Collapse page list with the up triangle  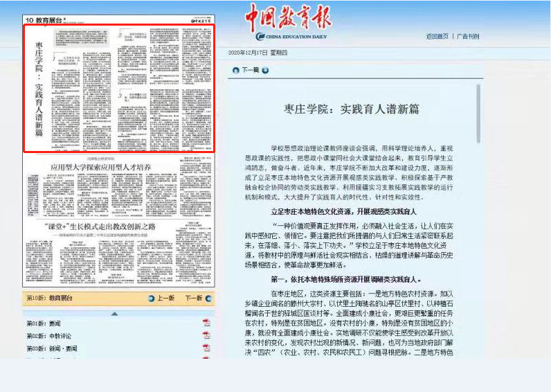pos(114,314)
